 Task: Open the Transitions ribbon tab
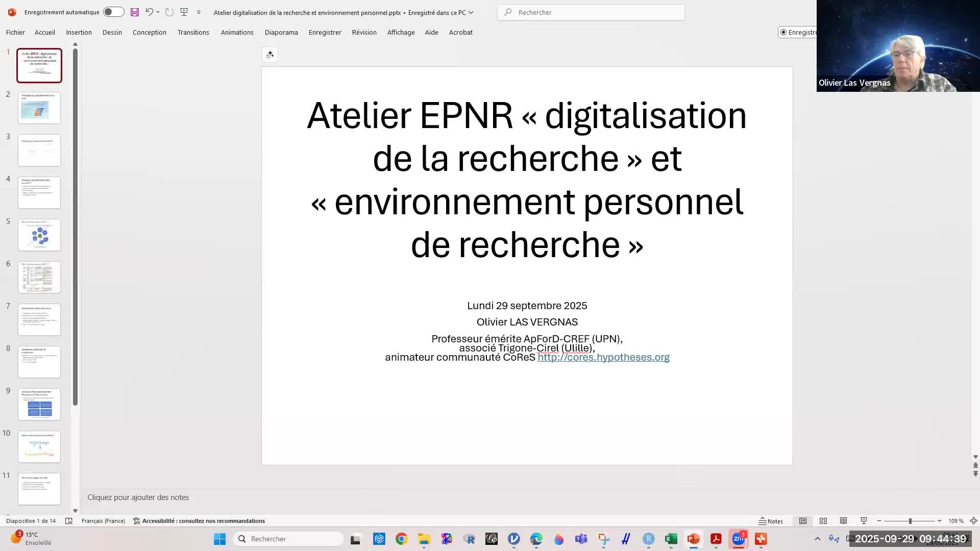tap(193, 32)
